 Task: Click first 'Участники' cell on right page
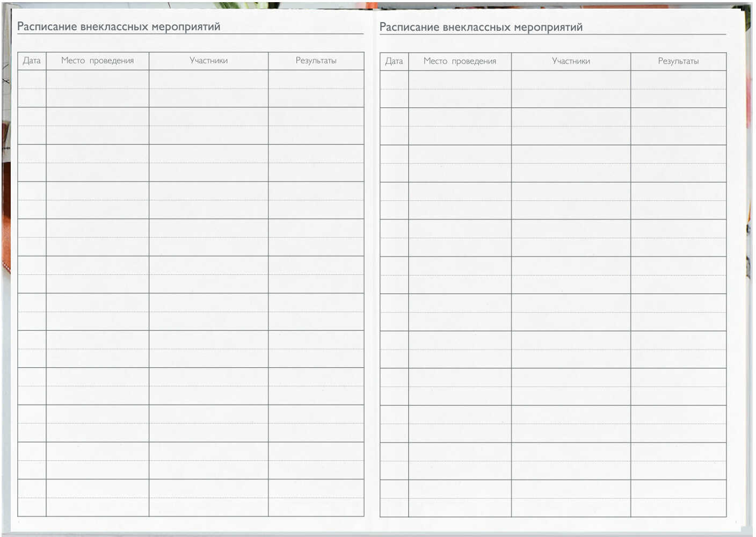571,89
